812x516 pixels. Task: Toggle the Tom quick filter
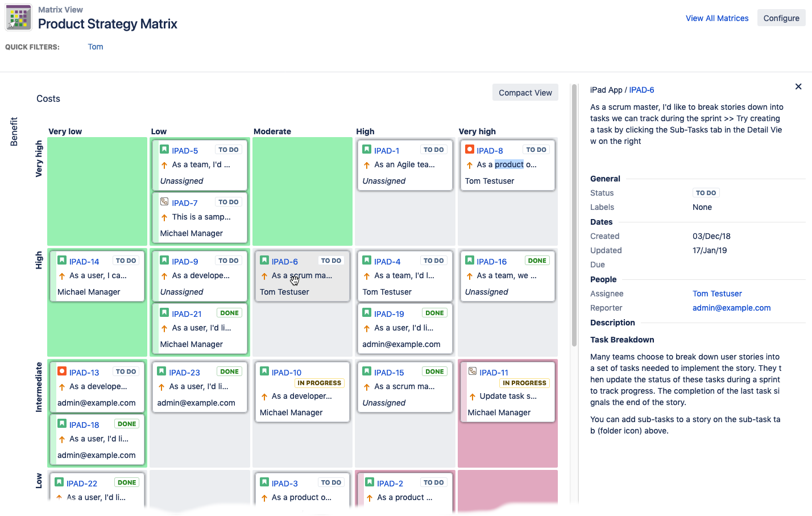[x=96, y=47]
